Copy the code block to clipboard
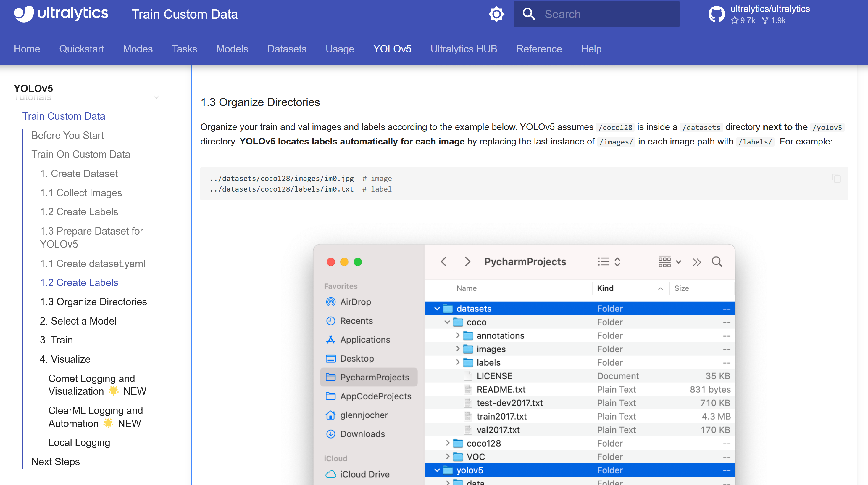Image resolution: width=868 pixels, height=485 pixels. point(836,178)
